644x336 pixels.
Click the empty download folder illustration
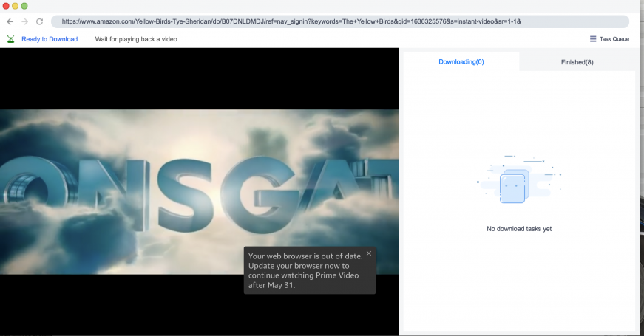pyautogui.click(x=515, y=185)
